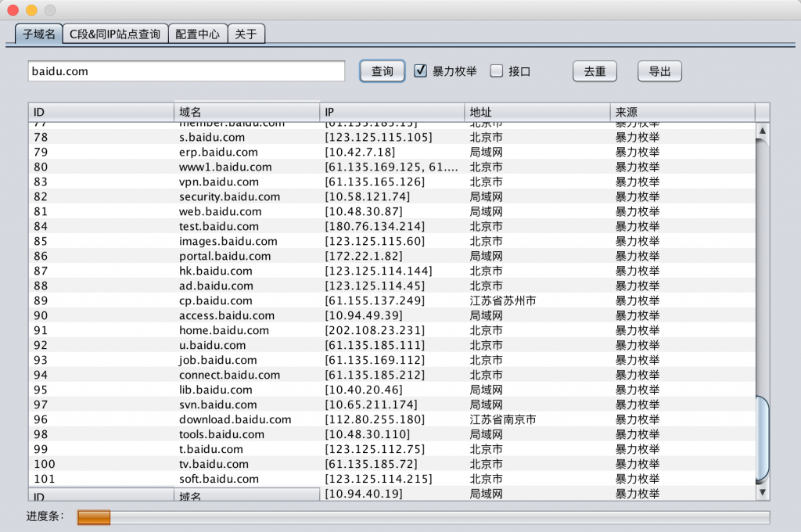The image size is (801, 532).
Task: Click the IP column header
Action: (x=392, y=113)
